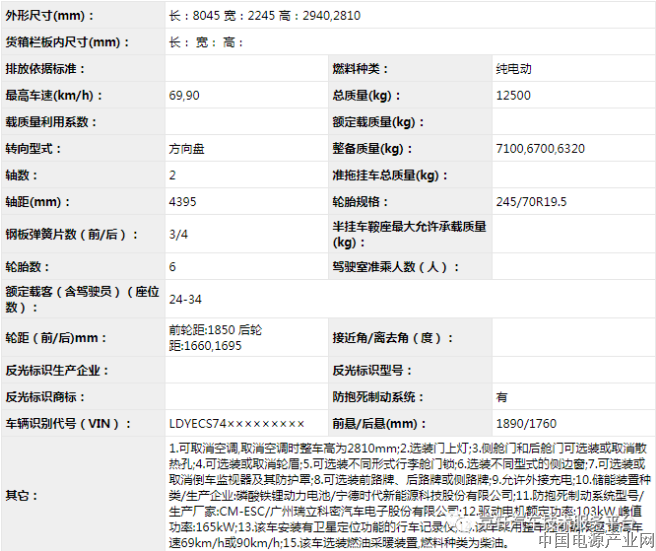
Task: Select the 载质量利用系数 label
Action: 51,122
